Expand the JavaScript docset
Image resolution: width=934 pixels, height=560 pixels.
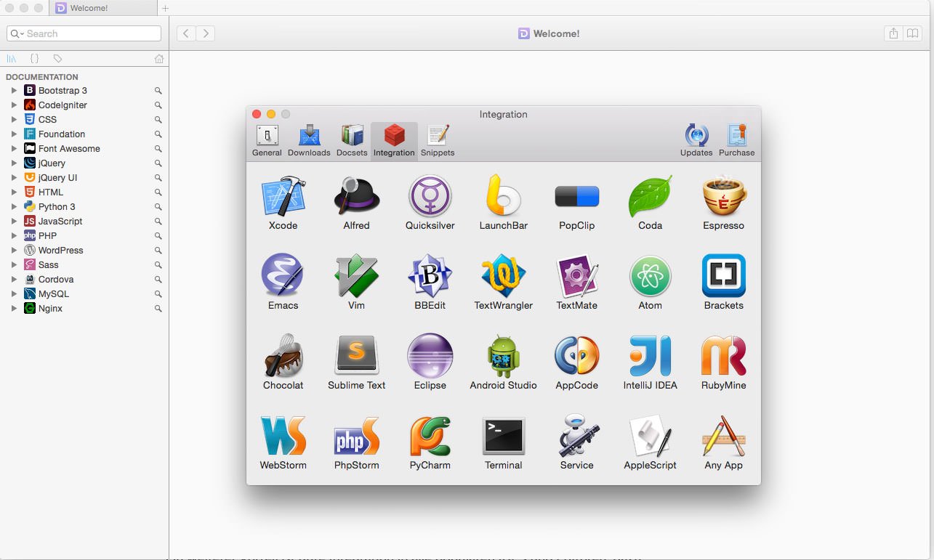pos(13,222)
